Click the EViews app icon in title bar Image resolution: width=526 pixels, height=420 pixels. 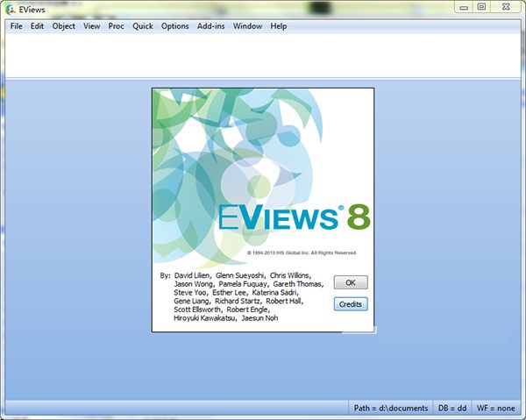[10, 9]
